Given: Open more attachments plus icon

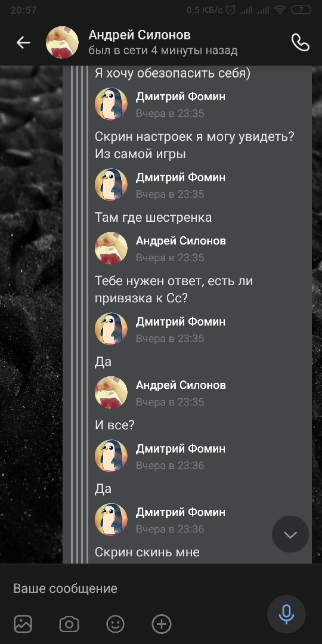Looking at the screenshot, I should (162, 624).
